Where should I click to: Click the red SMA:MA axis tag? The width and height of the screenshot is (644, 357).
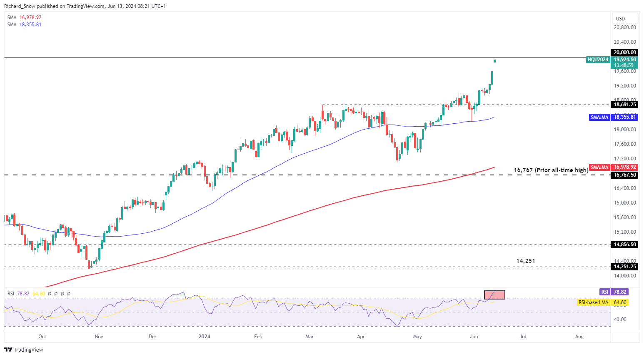599,167
